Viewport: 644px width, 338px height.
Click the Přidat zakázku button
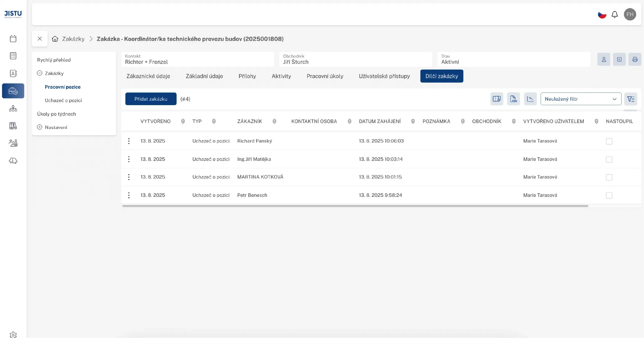click(151, 99)
